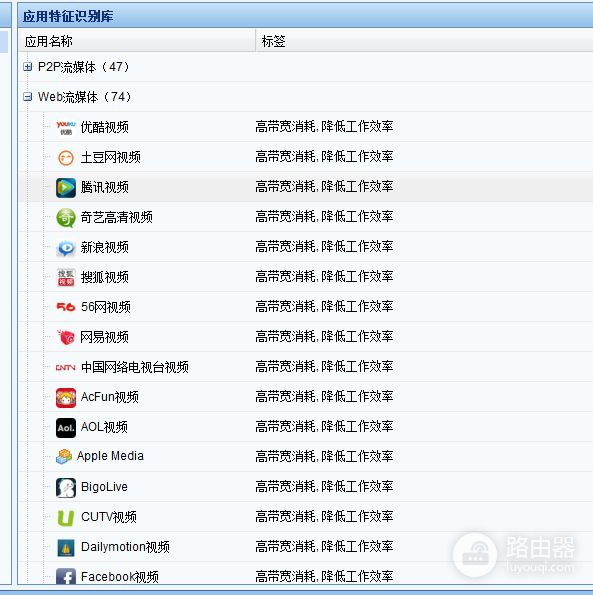Select 新浪视频 in the list

pyautogui.click(x=104, y=248)
